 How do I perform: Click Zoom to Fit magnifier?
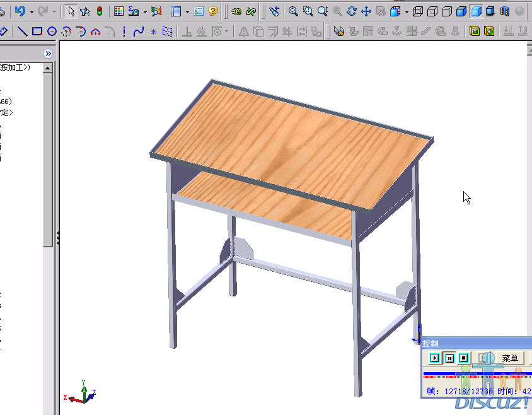[x=293, y=11]
